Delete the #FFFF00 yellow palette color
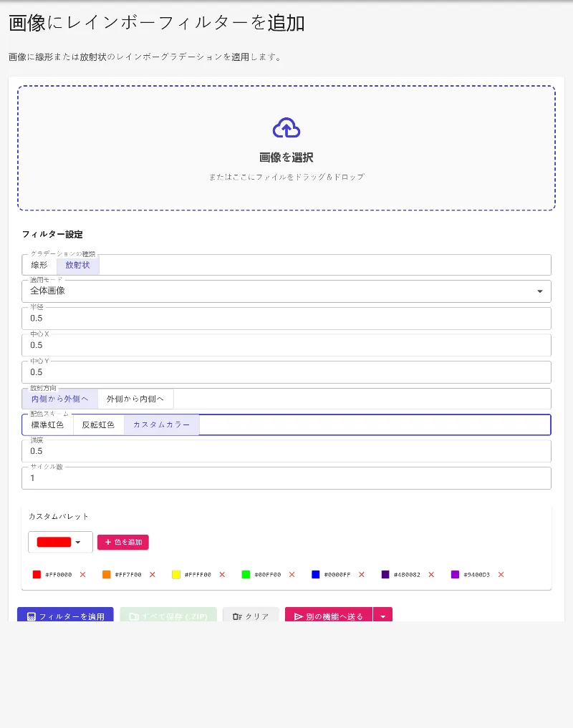 coord(222,575)
